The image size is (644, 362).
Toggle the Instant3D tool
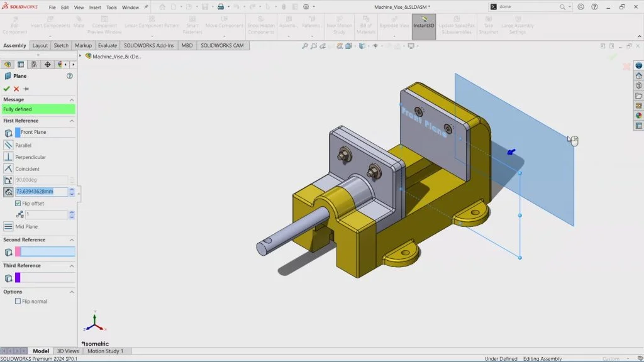pos(423,23)
